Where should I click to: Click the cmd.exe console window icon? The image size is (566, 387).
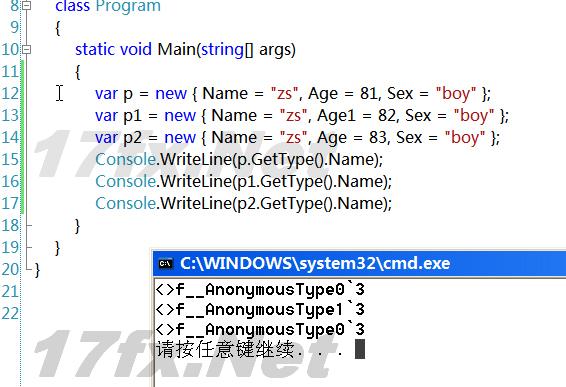(166, 264)
